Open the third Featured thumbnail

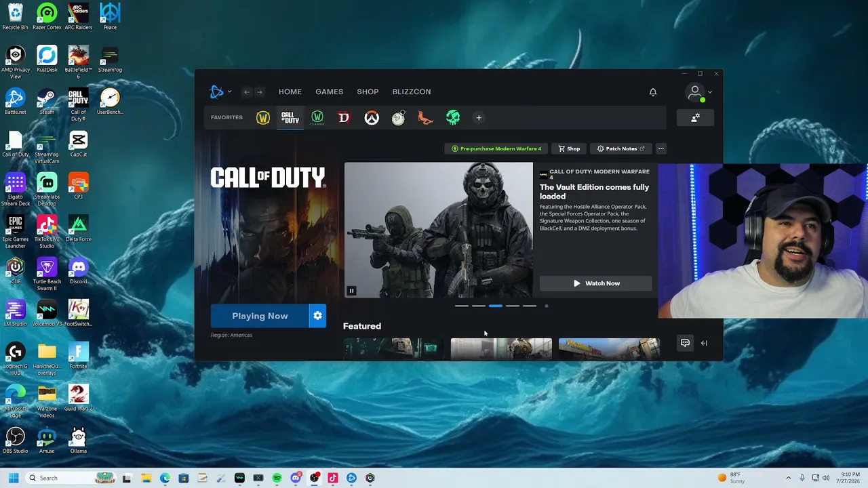coord(609,349)
